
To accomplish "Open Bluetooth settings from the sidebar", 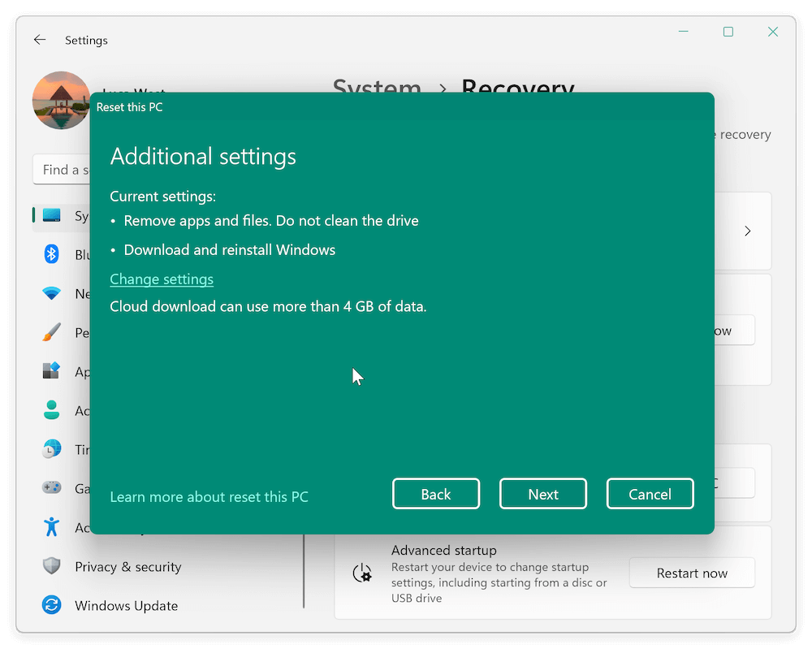I will click(50, 254).
